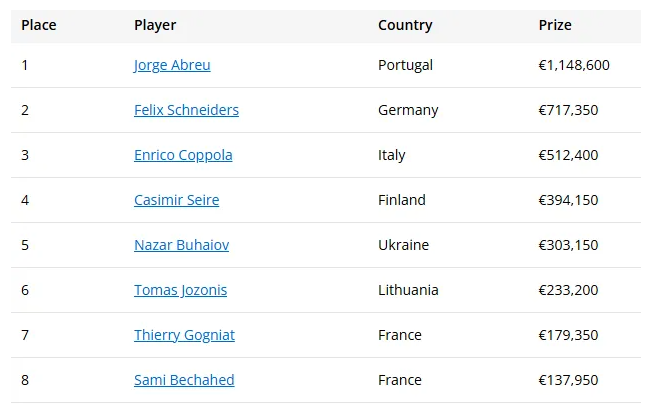The height and width of the screenshot is (407, 653).
Task: Click the Finland country cell
Action: 402,200
